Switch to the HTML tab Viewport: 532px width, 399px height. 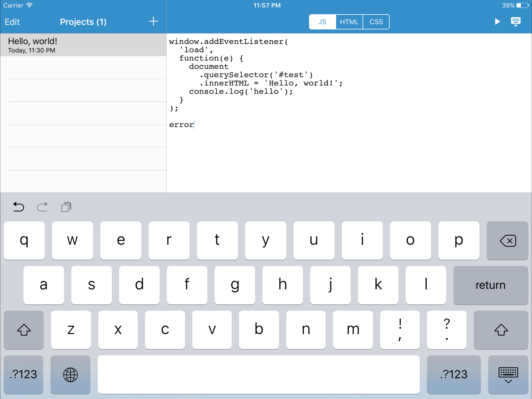(x=349, y=22)
